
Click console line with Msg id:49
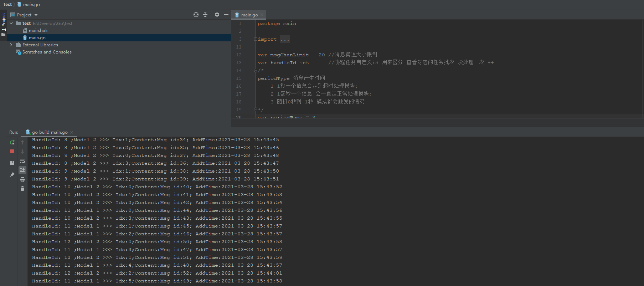coord(157,281)
